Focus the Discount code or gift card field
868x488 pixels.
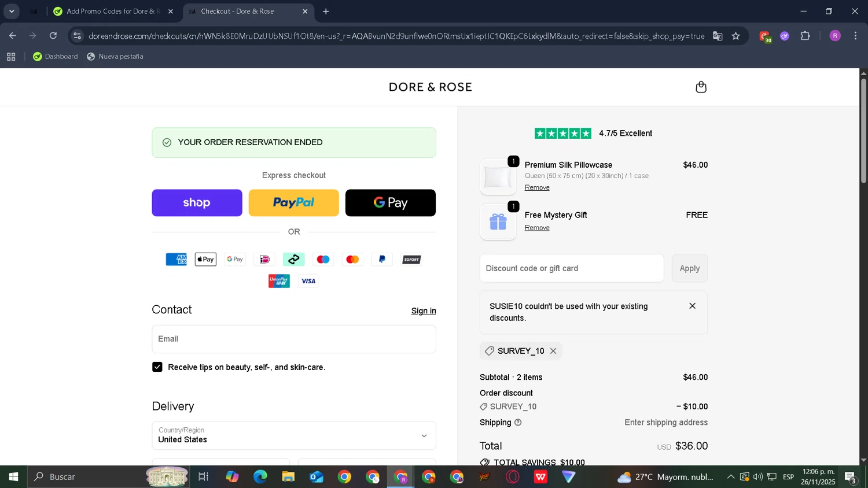[x=572, y=268]
